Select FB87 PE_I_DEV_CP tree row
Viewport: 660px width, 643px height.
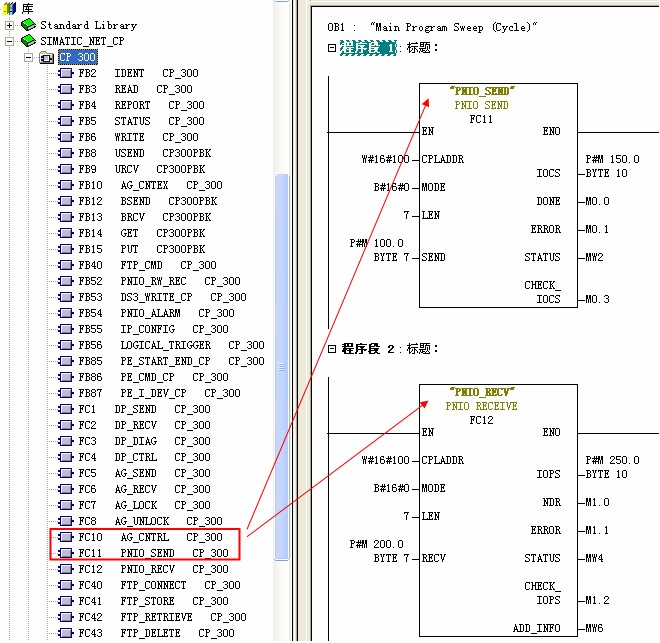tap(149, 393)
